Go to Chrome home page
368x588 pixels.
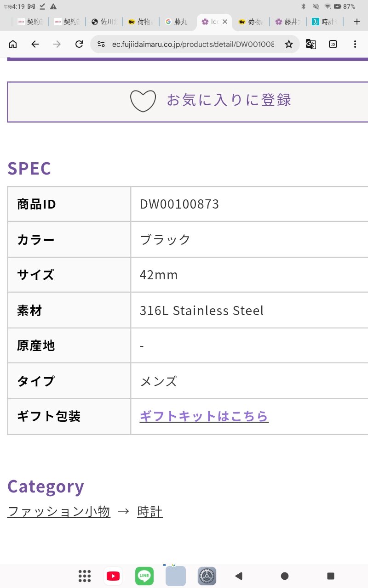(x=13, y=44)
